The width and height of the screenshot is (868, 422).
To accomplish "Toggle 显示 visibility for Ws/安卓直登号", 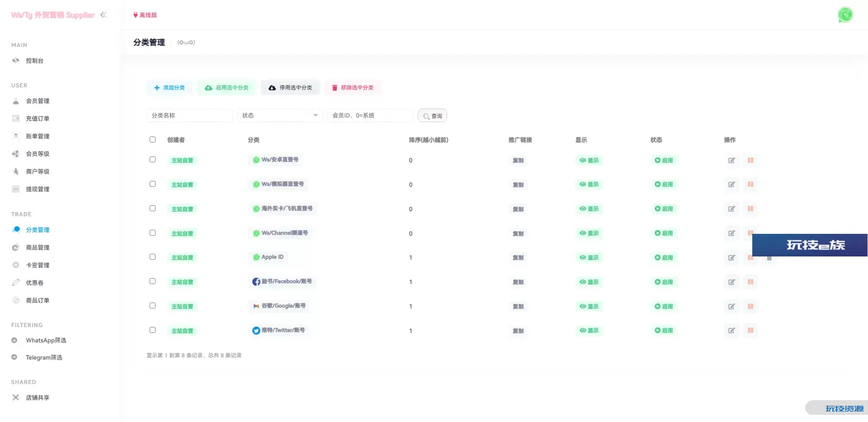I will [589, 161].
